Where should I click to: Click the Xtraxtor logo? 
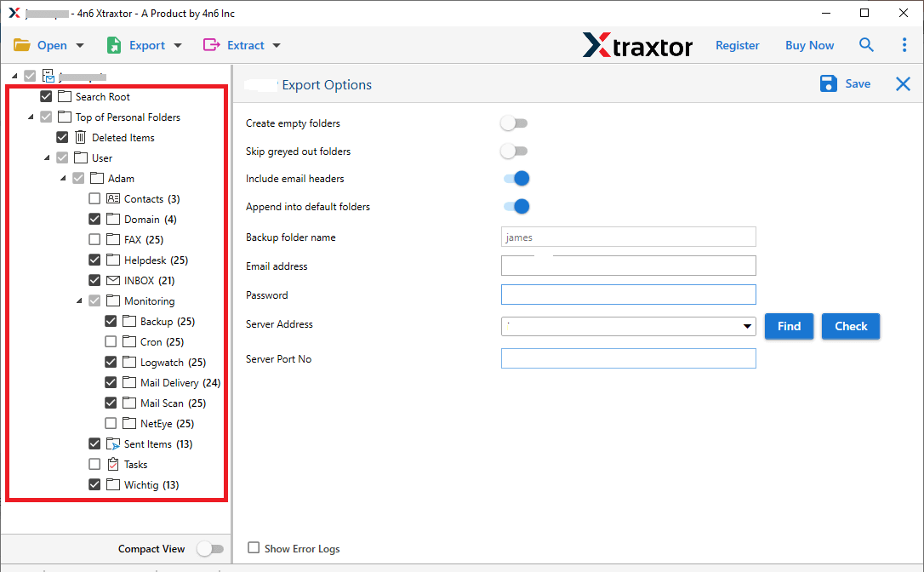click(x=637, y=45)
